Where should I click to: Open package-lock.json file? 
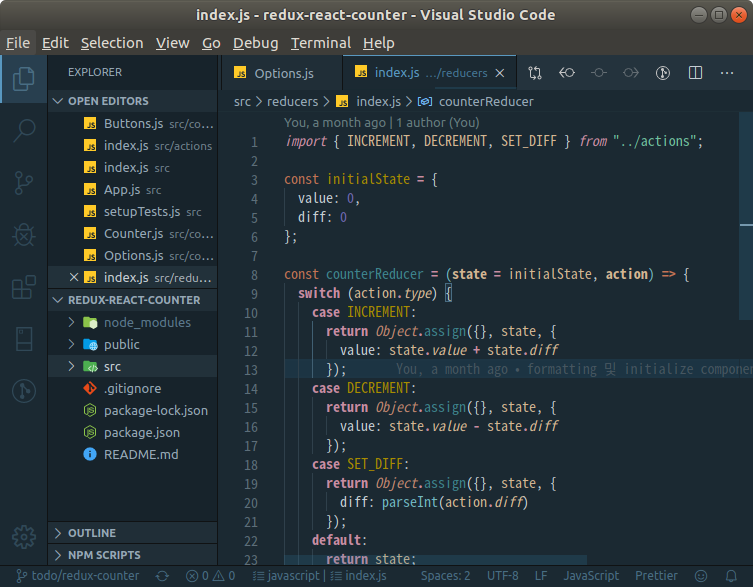(133, 411)
